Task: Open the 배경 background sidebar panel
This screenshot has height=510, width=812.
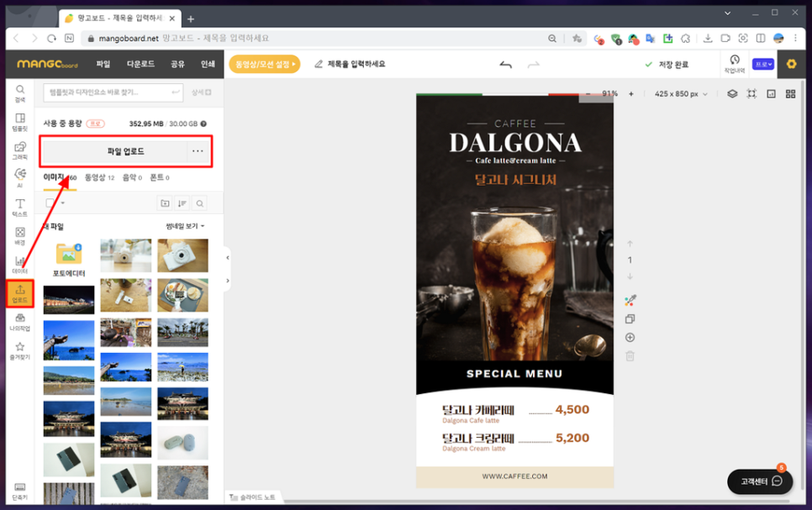Action: pos(19,235)
